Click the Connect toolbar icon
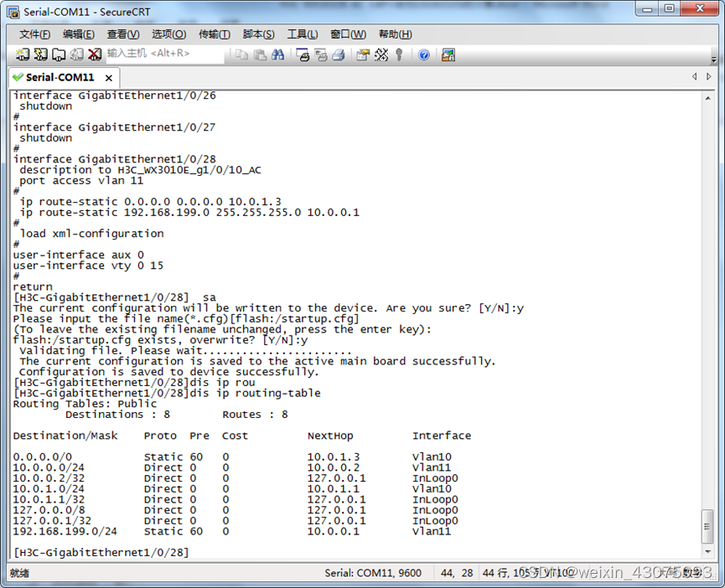Viewport: 725px width, 588px height. point(22,54)
